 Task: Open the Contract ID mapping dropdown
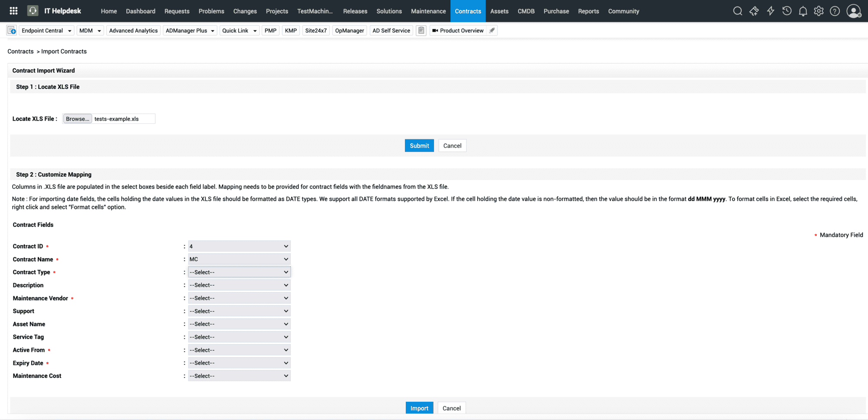(239, 246)
